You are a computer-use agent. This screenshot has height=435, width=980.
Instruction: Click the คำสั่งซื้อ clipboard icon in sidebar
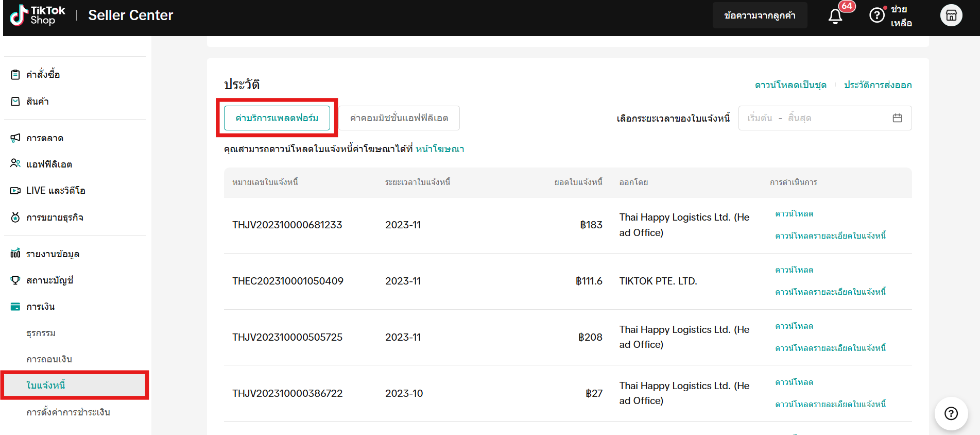(x=15, y=75)
